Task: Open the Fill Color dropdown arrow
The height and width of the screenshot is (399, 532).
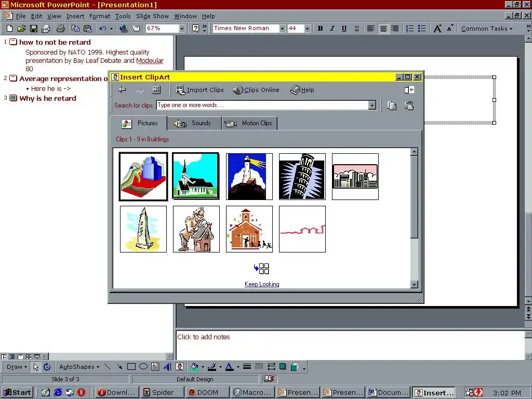Action: coord(203,367)
